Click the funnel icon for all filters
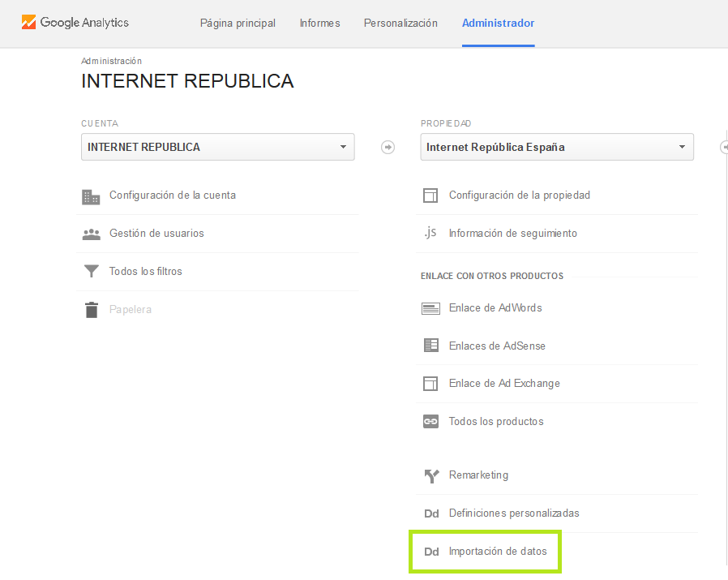The height and width of the screenshot is (580, 728). 91,272
